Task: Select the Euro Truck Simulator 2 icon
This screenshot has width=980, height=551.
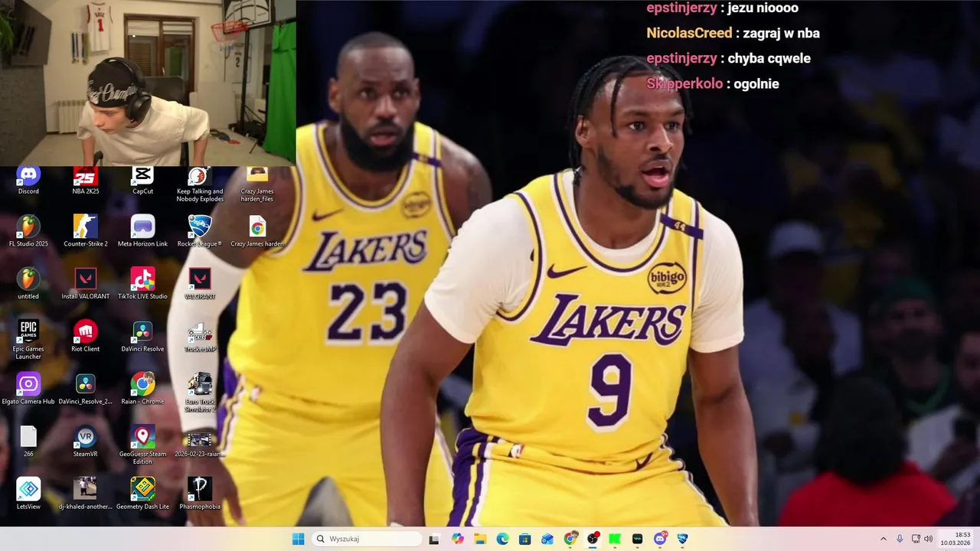Action: tap(200, 392)
